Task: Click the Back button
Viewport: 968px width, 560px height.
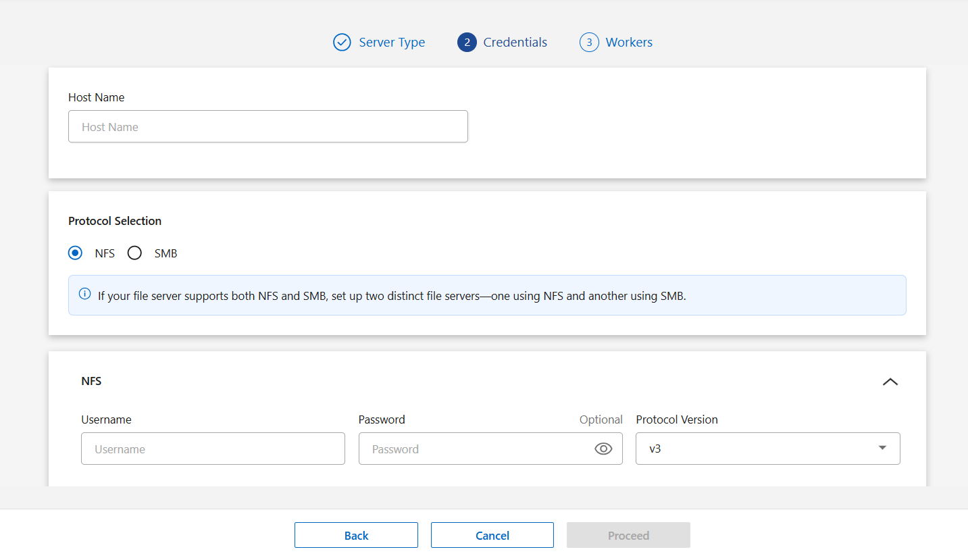Action: pyautogui.click(x=356, y=534)
